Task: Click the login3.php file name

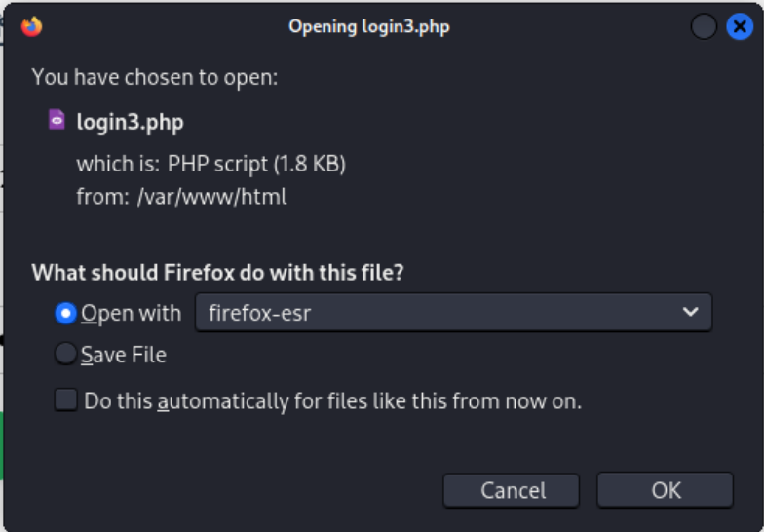Action: pyautogui.click(x=130, y=123)
